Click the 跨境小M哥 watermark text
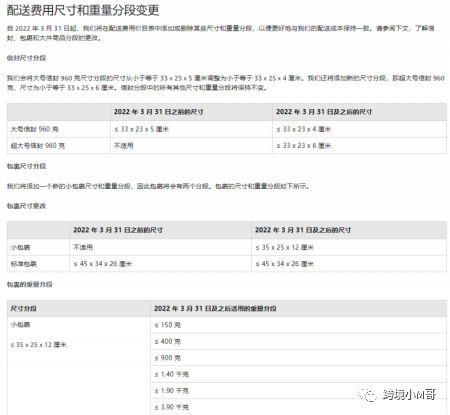Viewport: 450px width, 415px height. (x=409, y=394)
